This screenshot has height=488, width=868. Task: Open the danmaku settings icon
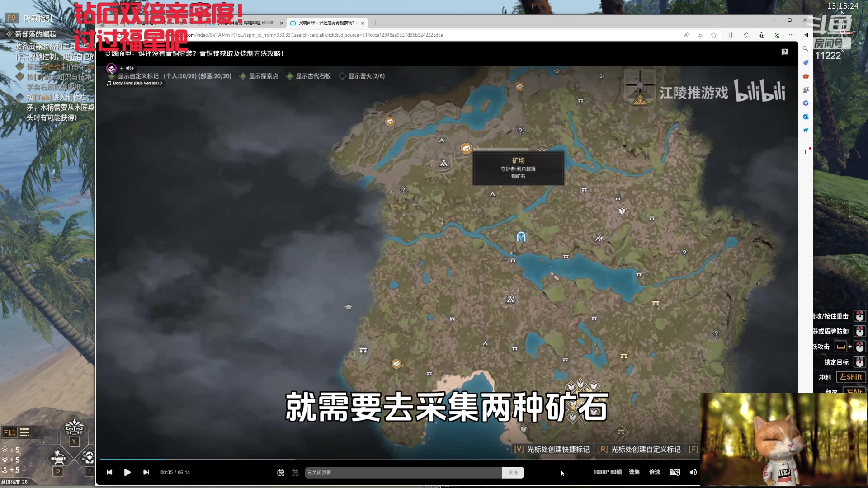click(295, 473)
